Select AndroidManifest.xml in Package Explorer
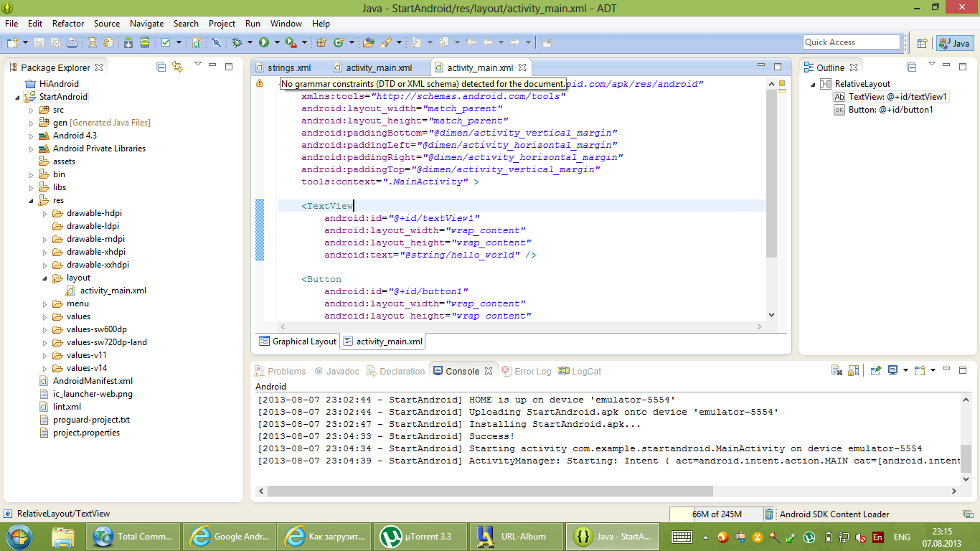 pos(87,381)
